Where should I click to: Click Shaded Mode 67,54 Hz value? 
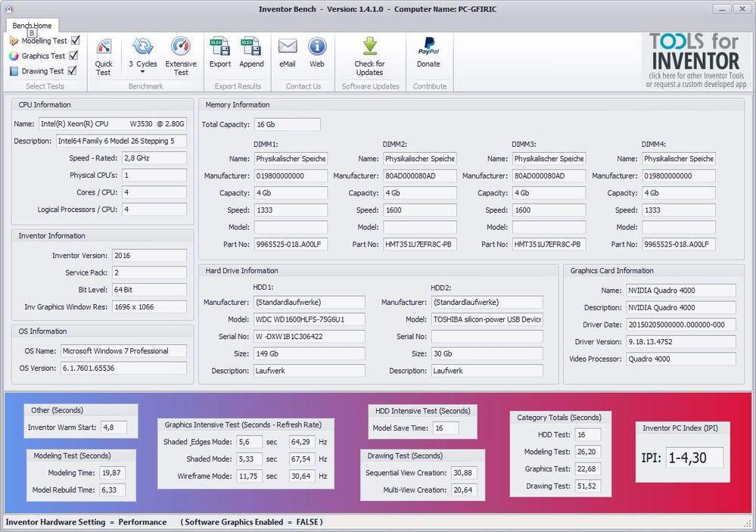point(302,459)
